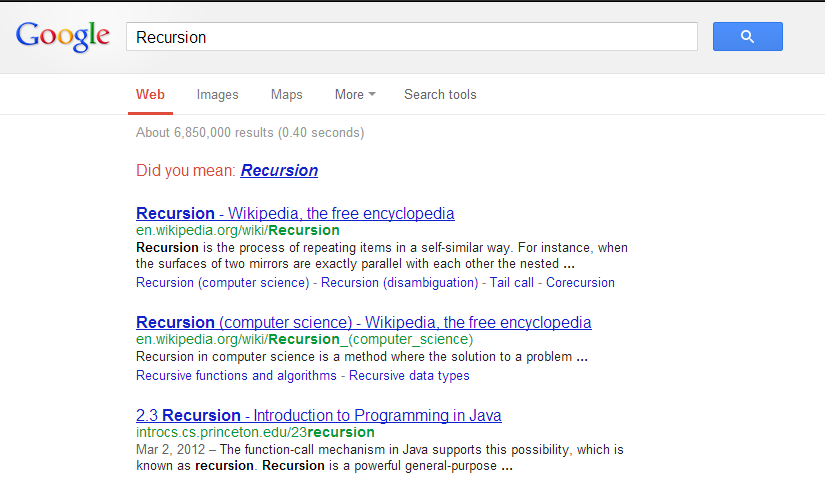Click the blue search magnifier button
The image size is (825, 488).
748,36
